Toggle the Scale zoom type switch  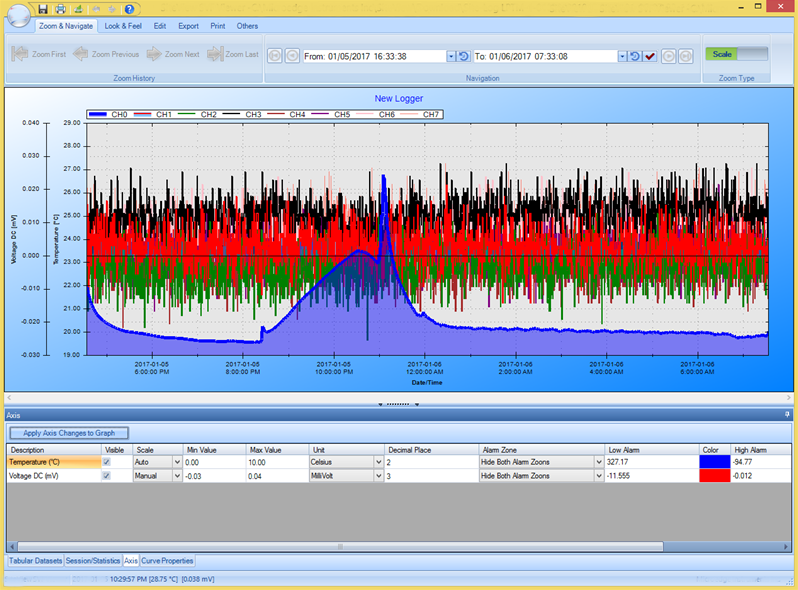pyautogui.click(x=736, y=54)
